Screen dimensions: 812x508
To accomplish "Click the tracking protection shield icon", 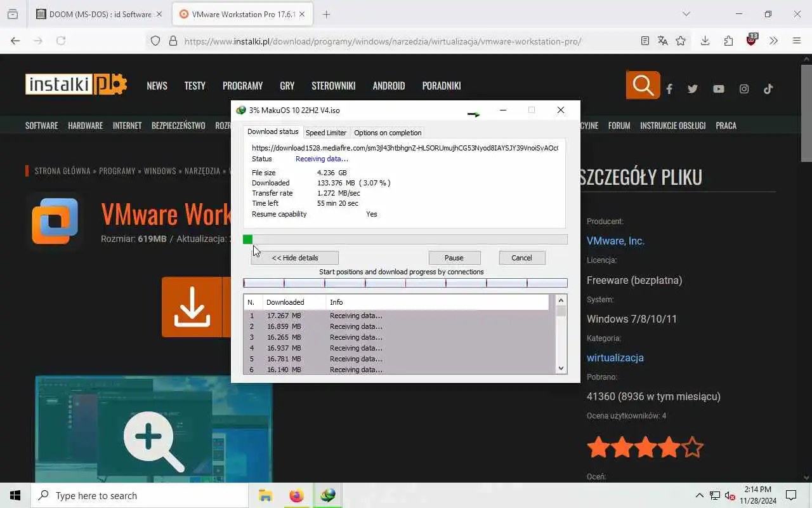I will [155, 41].
